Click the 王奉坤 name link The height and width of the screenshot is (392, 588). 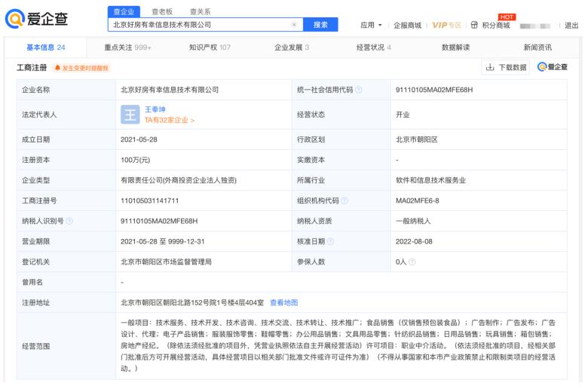156,109
